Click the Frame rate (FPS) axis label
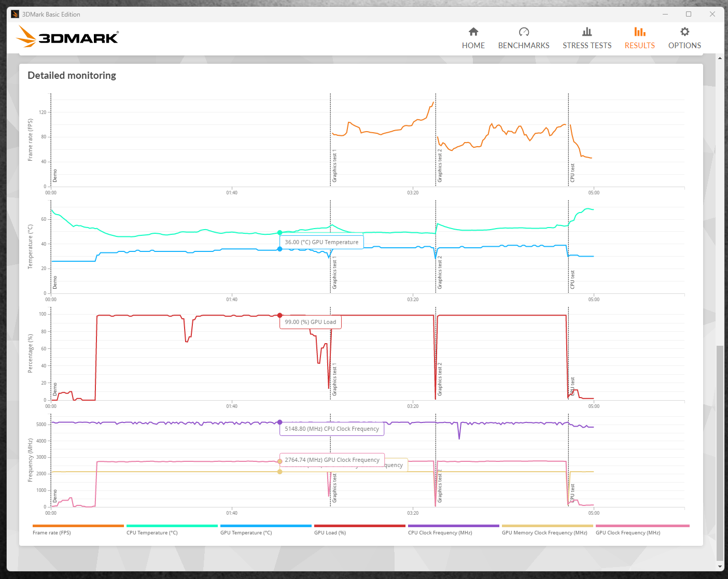The height and width of the screenshot is (579, 728). [x=30, y=140]
